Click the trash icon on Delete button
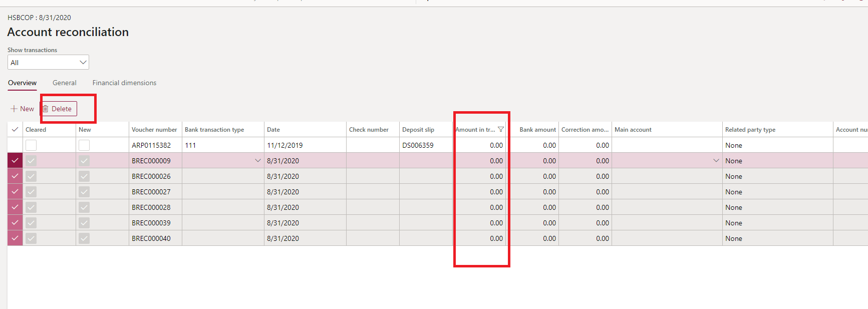This screenshot has height=309, width=868. click(x=46, y=109)
